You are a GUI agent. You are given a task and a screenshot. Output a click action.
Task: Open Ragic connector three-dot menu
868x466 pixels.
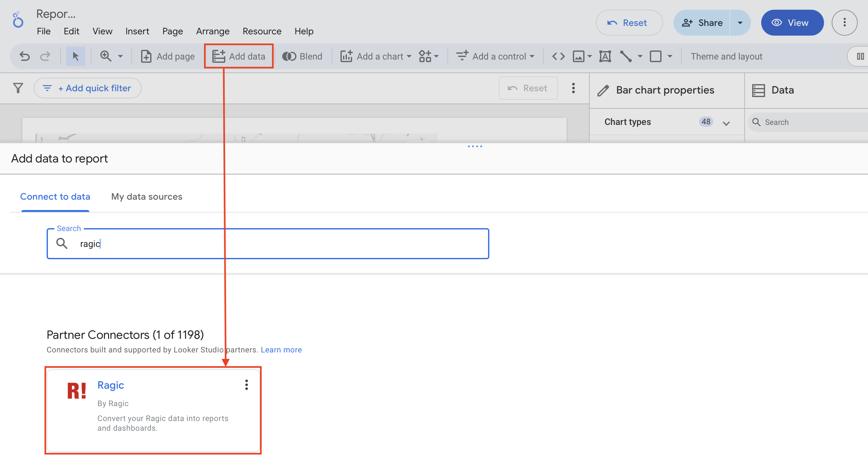click(x=246, y=385)
